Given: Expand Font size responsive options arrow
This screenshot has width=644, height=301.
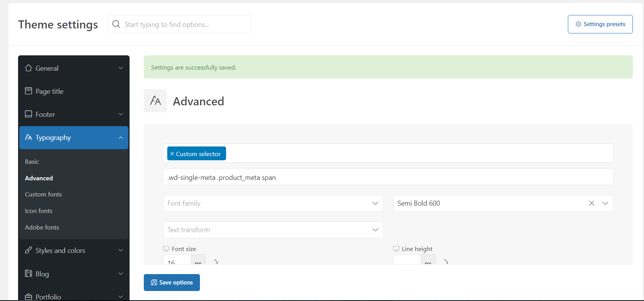Looking at the screenshot, I should coord(216,262).
